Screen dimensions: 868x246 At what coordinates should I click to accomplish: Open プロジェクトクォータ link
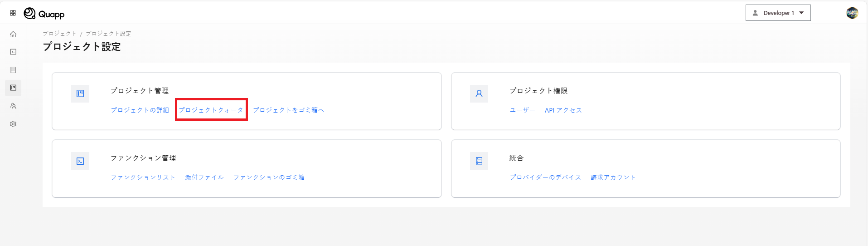pos(211,110)
